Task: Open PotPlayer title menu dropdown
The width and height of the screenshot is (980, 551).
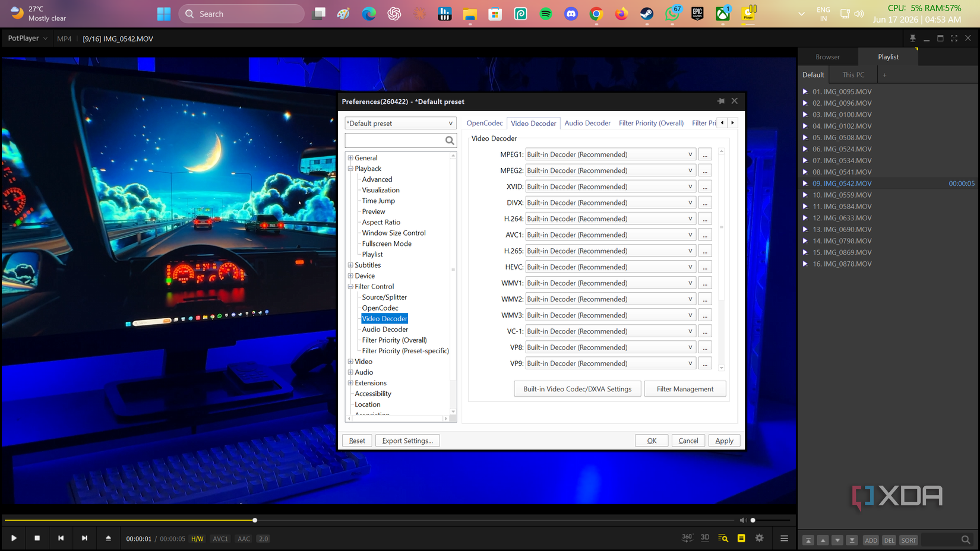Action: (27, 38)
